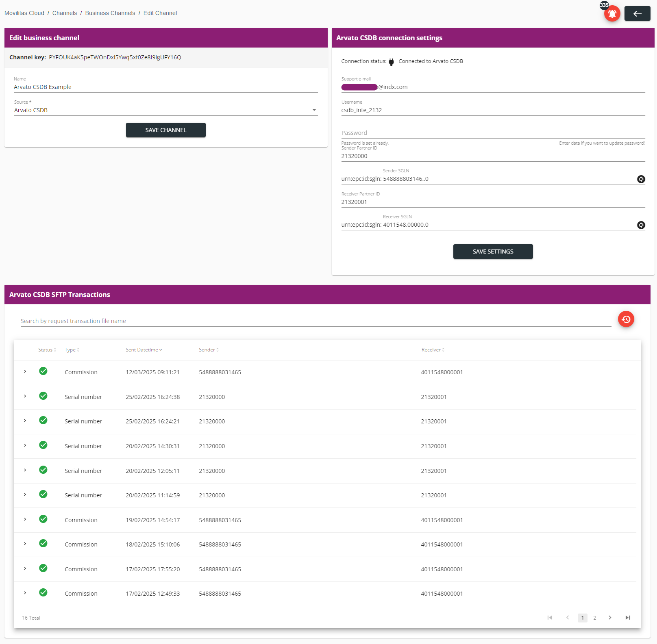The height and width of the screenshot is (644, 657).
Task: Go to the first page of transactions
Action: tap(550, 618)
